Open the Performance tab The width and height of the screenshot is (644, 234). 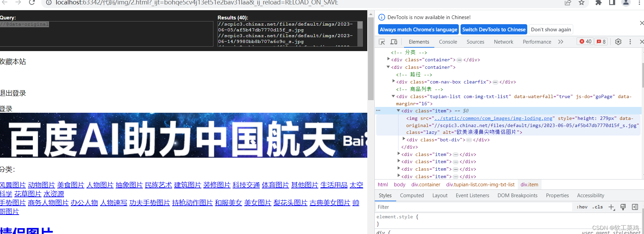pyautogui.click(x=537, y=42)
